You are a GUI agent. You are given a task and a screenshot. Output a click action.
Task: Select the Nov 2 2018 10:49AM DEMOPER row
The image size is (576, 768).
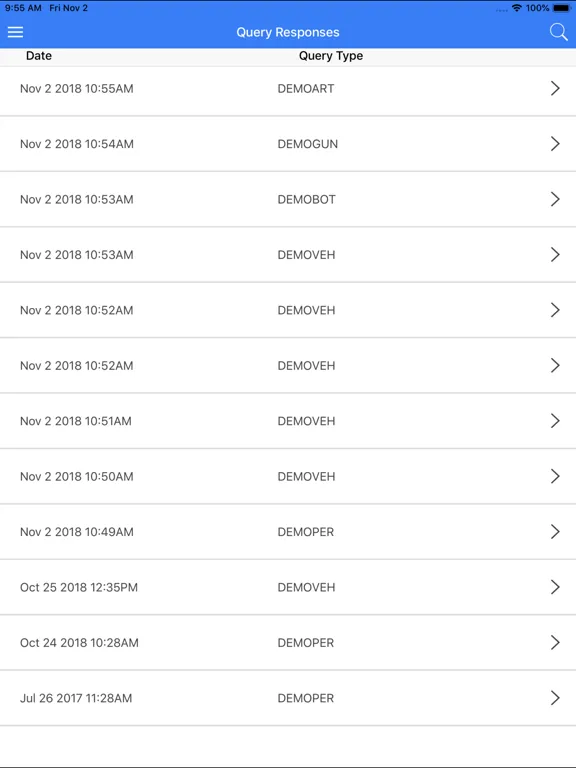point(288,531)
